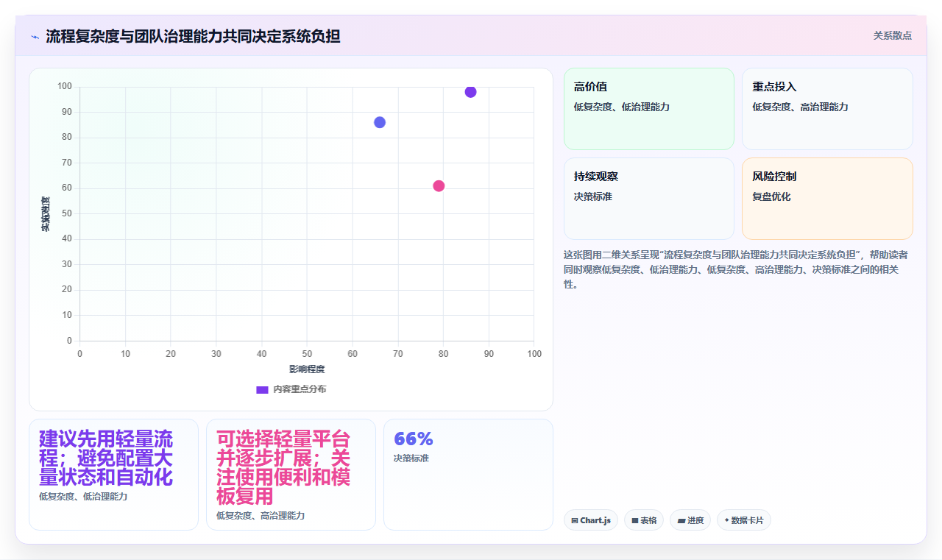Toggle the 内容重点分布 legend label
Image resolution: width=942 pixels, height=560 pixels.
300,389
